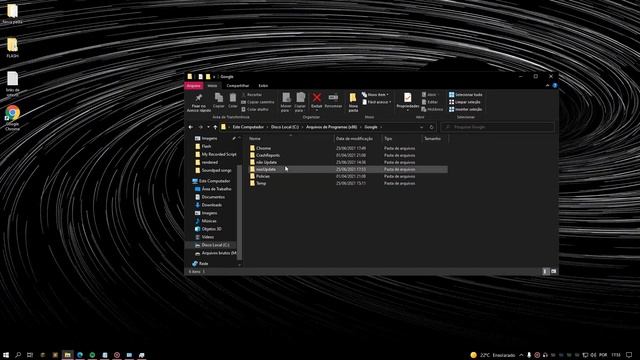
Task: Click Colar atalho command
Action: point(255,109)
